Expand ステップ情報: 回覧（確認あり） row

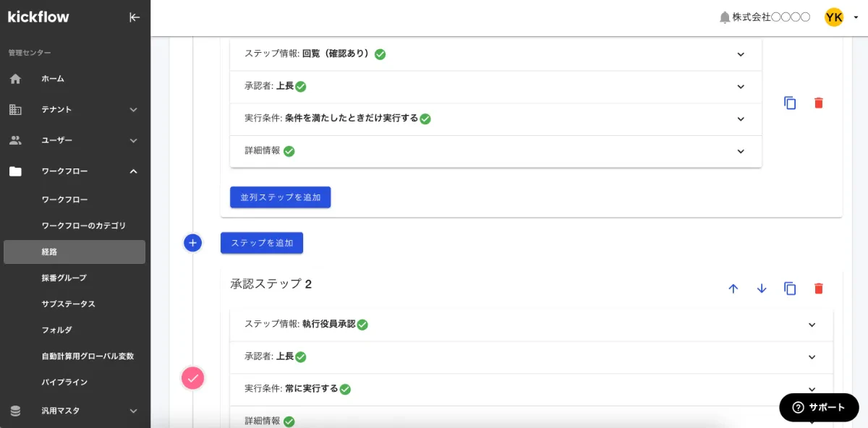point(495,54)
